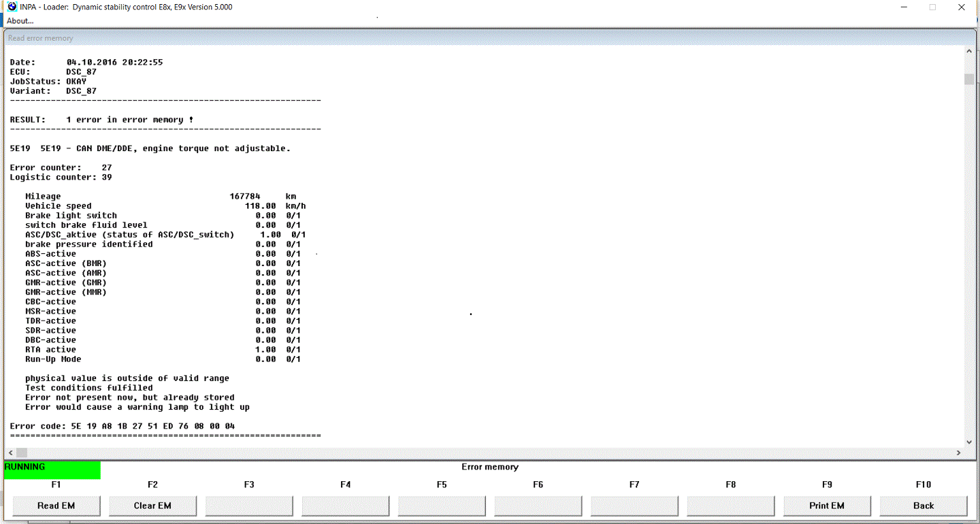Click the vertical scrollbar up arrow

[968, 50]
